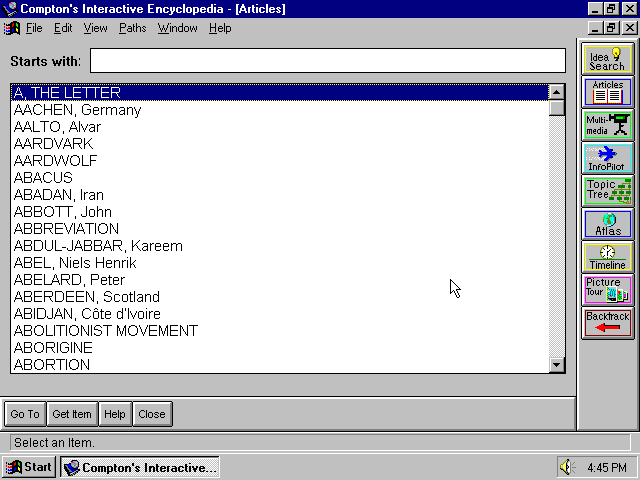Open the View menu
This screenshot has height=480, width=640.
[96, 28]
